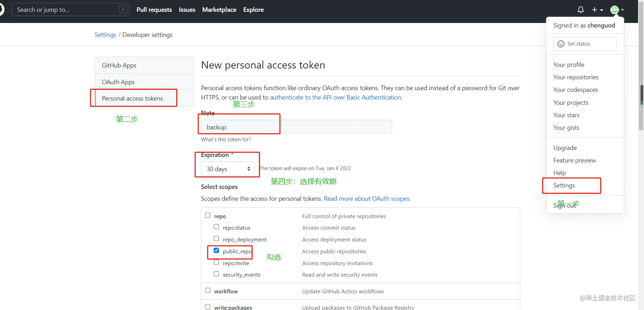Viewport: 644px width, 310px height.
Task: Click the 'Full control of private repositories' description
Action: [344, 216]
